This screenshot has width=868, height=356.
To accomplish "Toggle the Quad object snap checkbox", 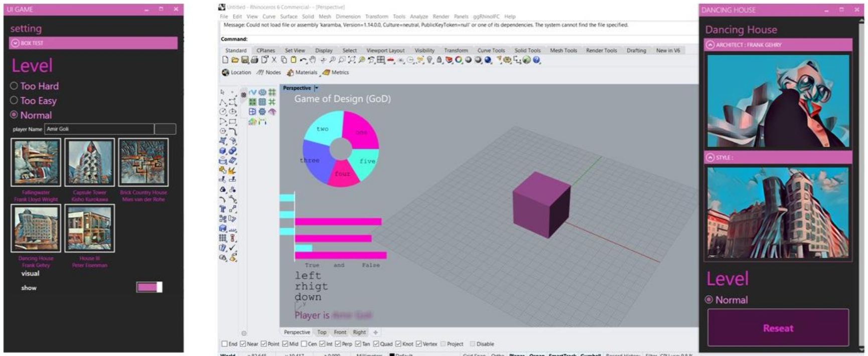I will click(x=376, y=344).
